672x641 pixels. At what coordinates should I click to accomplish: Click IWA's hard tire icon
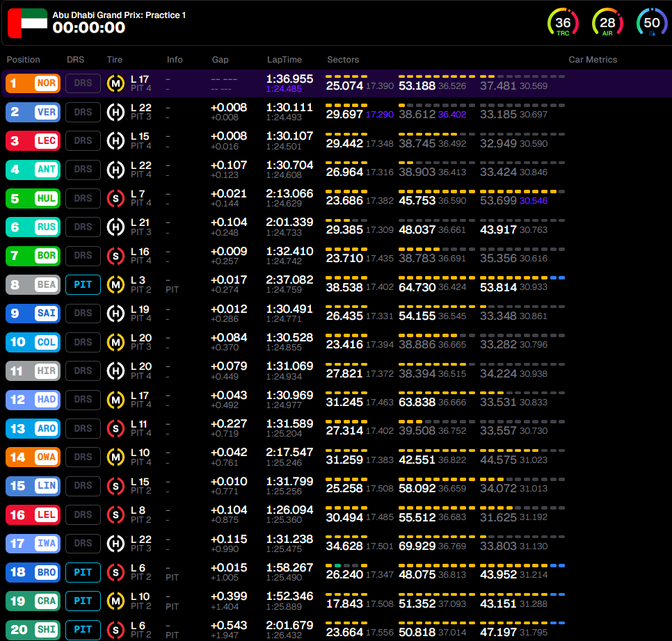coord(115,544)
